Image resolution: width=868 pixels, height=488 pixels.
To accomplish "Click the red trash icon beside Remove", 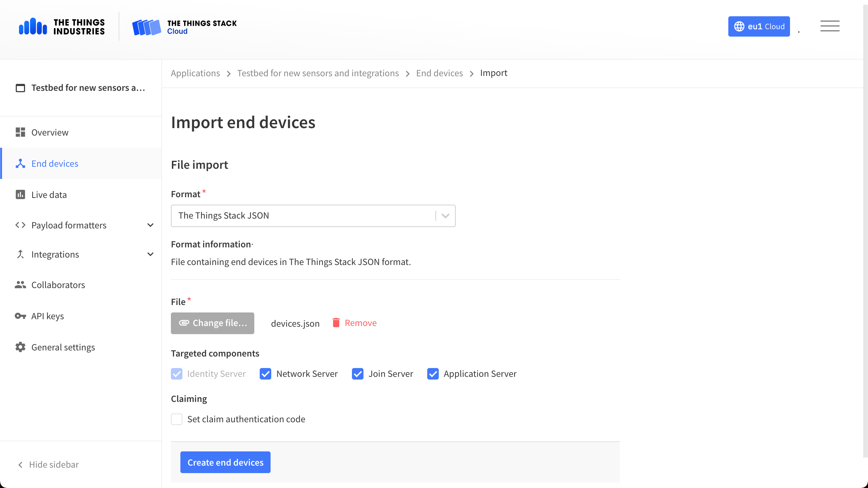I will click(x=336, y=323).
